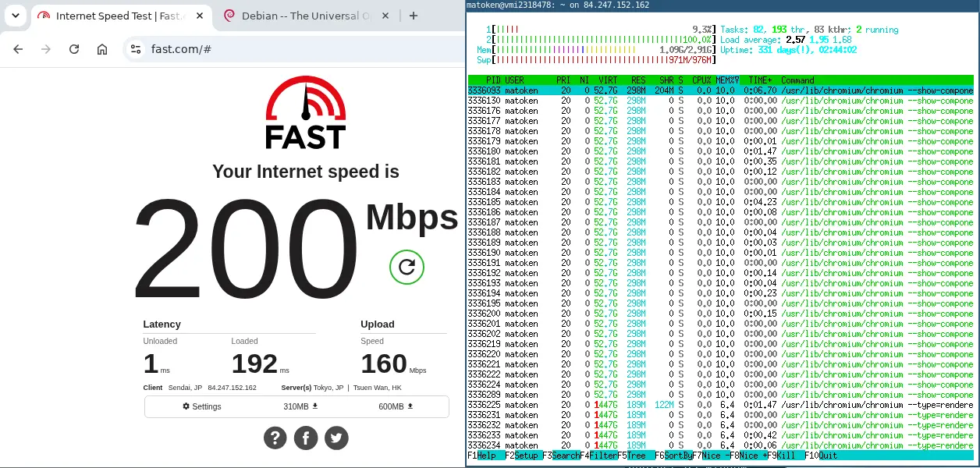
Task: Open a new browser tab
Action: click(413, 16)
